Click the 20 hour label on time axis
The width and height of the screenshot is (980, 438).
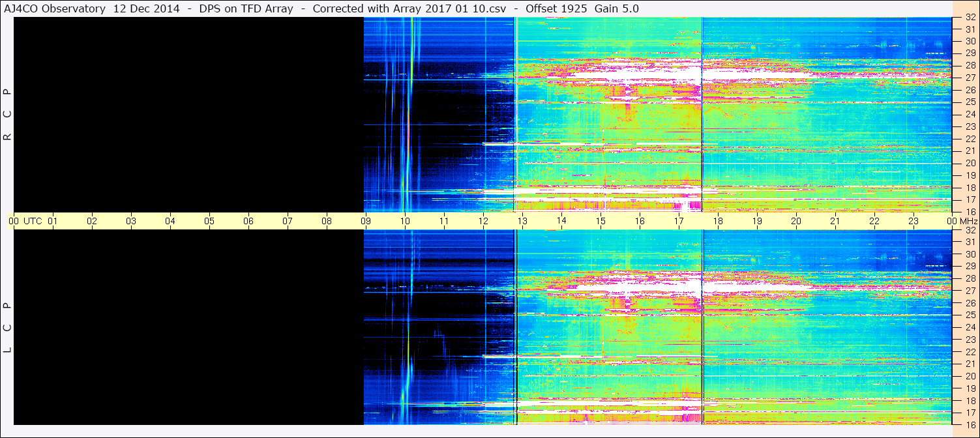[x=796, y=221]
